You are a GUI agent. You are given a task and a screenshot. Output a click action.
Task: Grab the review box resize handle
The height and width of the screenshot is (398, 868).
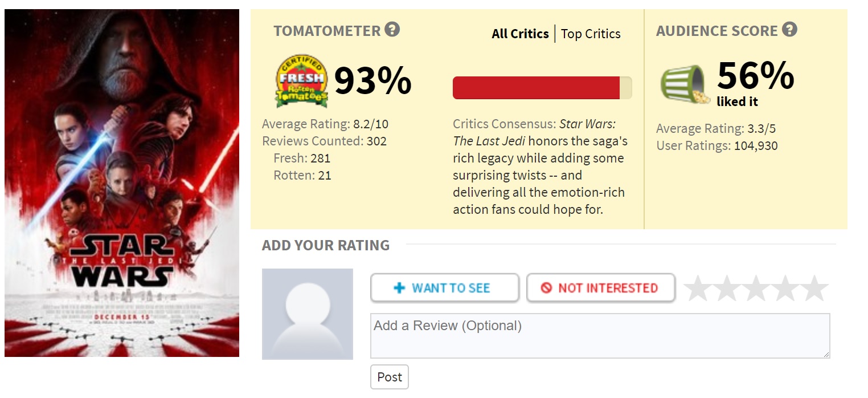tap(826, 354)
